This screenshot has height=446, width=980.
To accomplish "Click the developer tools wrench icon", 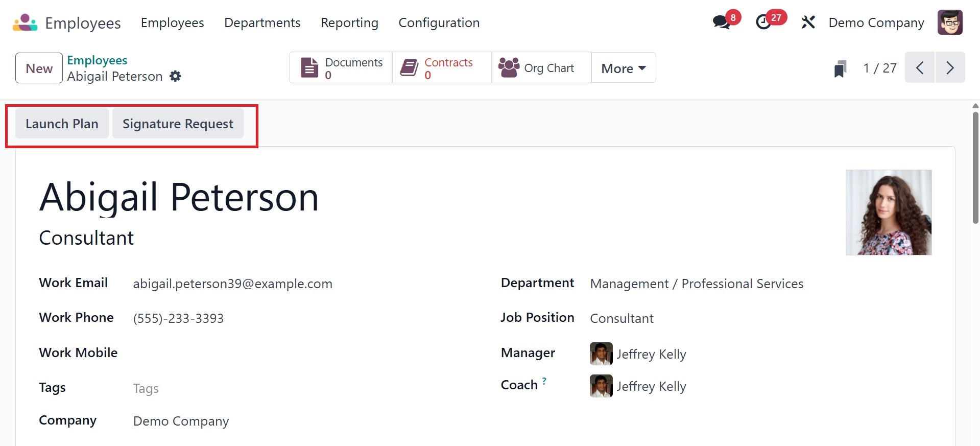I will (808, 22).
